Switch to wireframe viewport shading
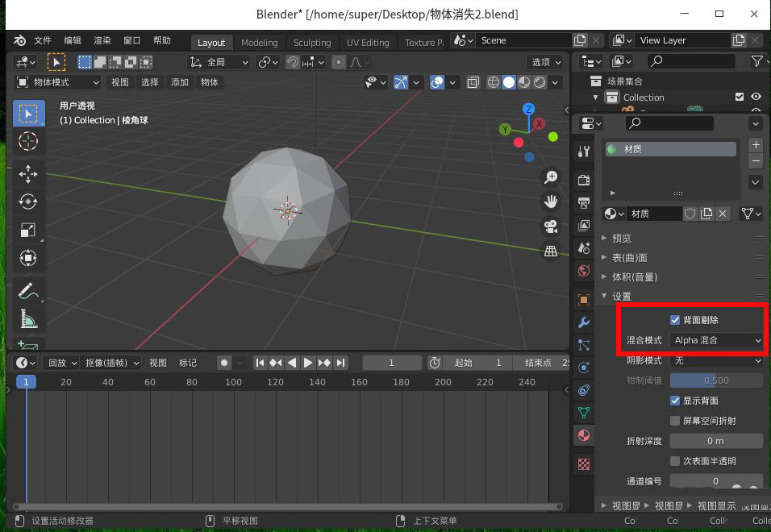The height and width of the screenshot is (532, 771). pyautogui.click(x=494, y=82)
